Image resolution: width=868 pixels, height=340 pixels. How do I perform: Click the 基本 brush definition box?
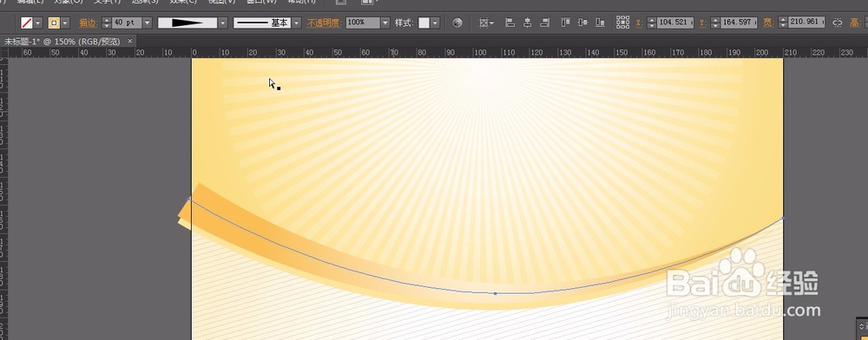[x=262, y=23]
